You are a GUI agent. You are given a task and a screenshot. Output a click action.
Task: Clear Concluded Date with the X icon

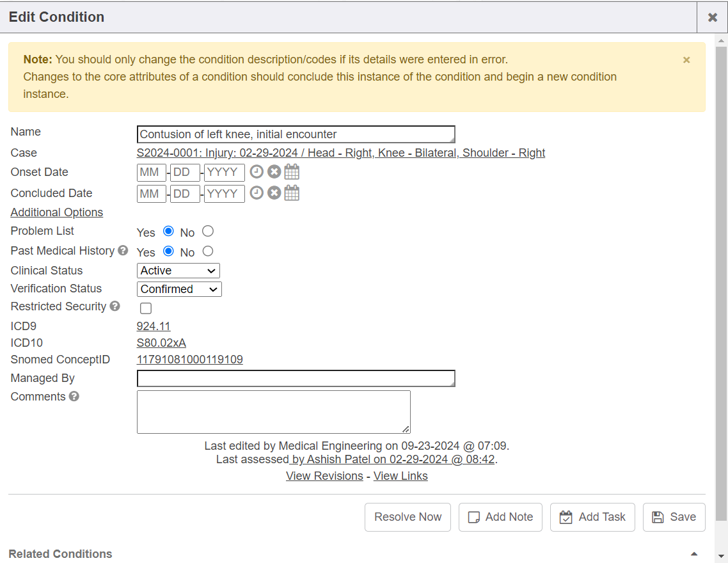pyautogui.click(x=274, y=193)
